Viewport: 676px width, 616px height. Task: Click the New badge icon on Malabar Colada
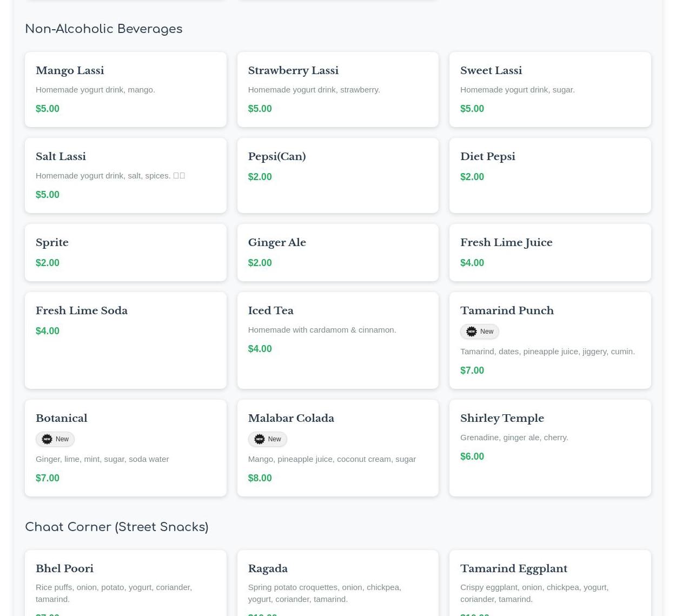pyautogui.click(x=260, y=439)
